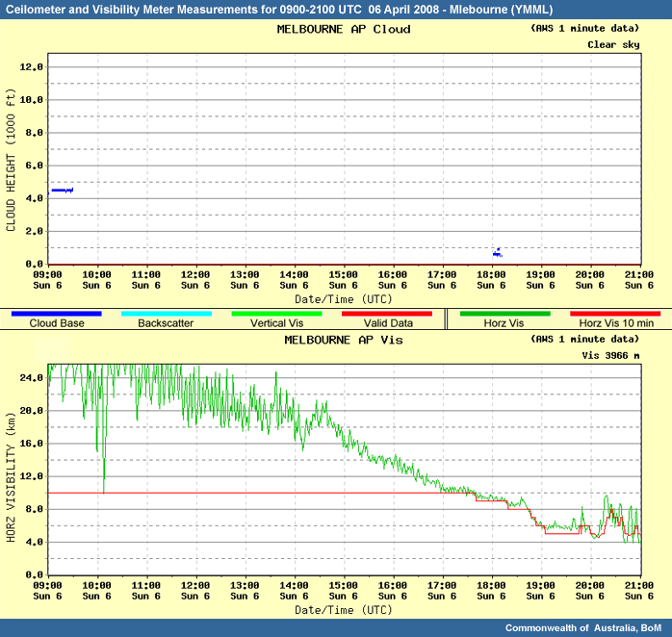The width and height of the screenshot is (672, 637).
Task: Click the 6.0 tick on cloud height axis
Action: click(x=34, y=166)
